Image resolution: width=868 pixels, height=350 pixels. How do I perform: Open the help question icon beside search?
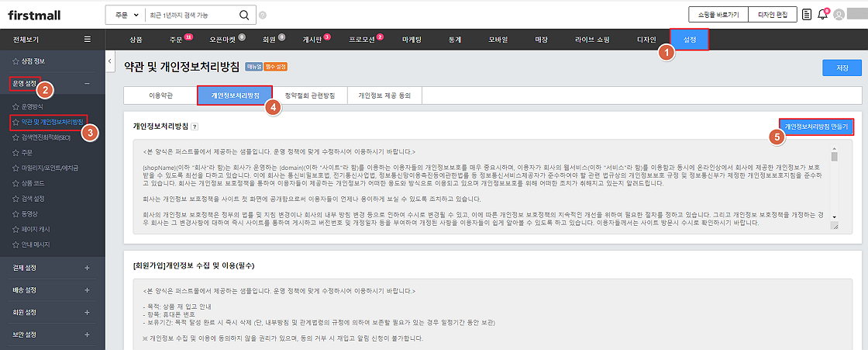pos(263,15)
